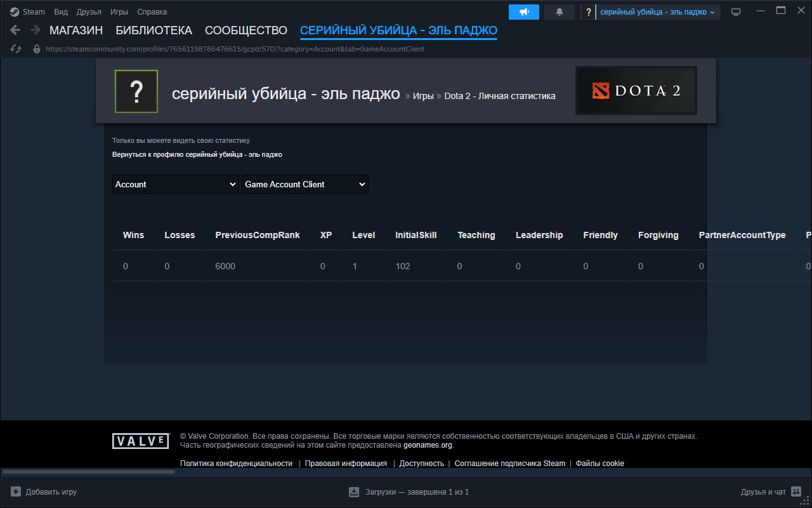Expand the Game Account Client dropdown
812x508 pixels.
click(304, 184)
